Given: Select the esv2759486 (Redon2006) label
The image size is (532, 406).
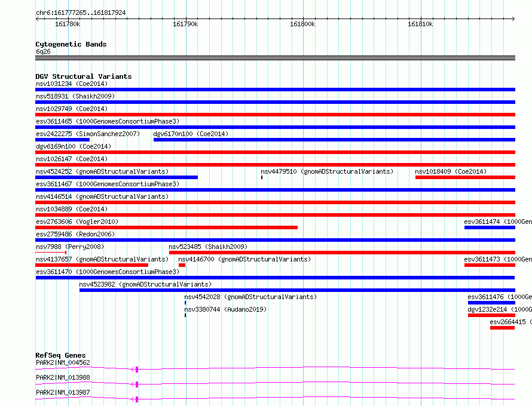Looking at the screenshot, I should pyautogui.click(x=75, y=234).
